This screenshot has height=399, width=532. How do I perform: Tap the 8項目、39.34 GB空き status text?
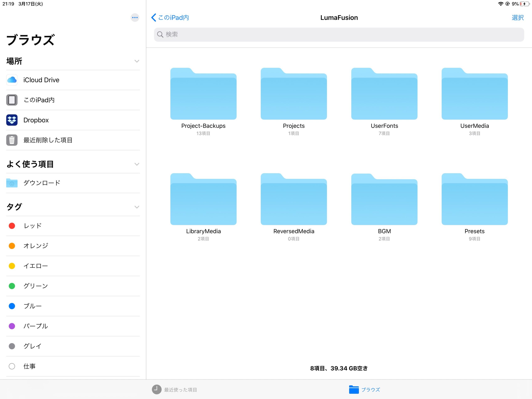click(x=339, y=368)
